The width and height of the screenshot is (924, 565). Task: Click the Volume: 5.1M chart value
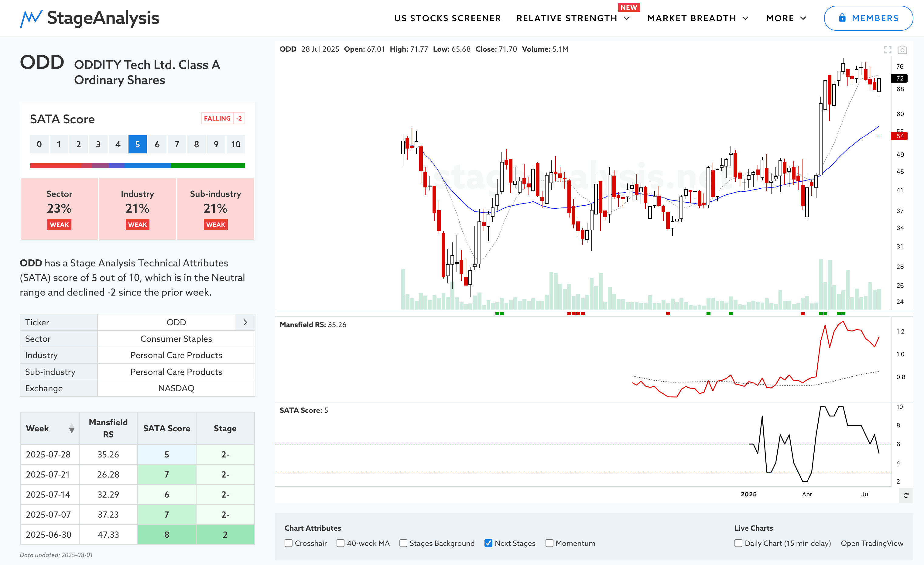545,49
